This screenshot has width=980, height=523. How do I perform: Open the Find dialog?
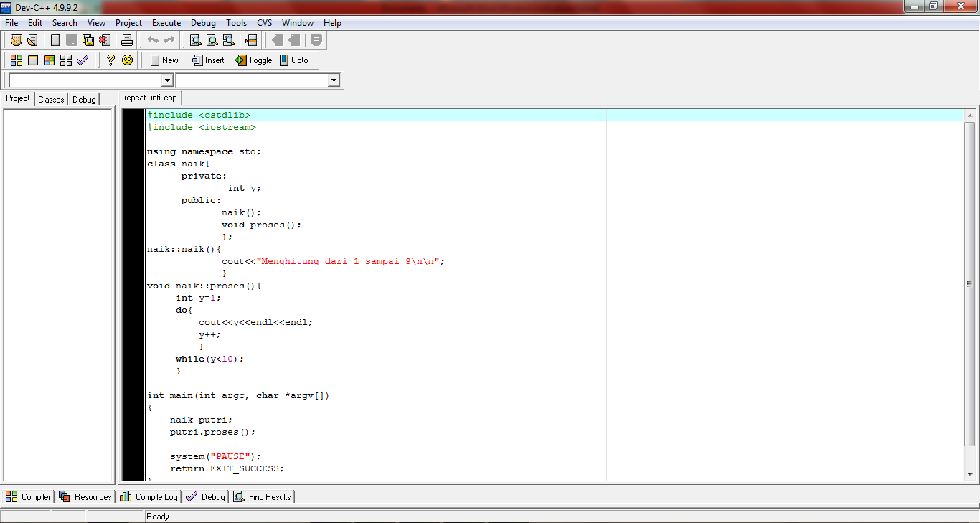pos(195,39)
